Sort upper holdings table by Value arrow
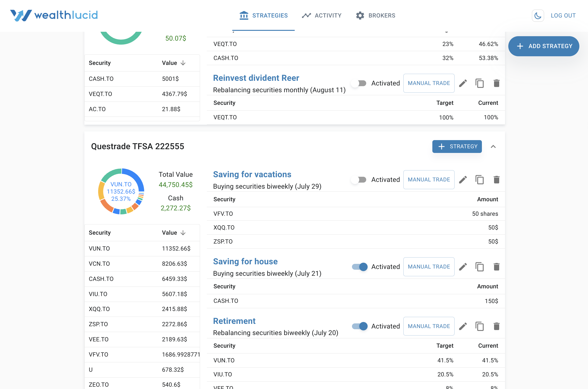This screenshot has width=588, height=389. (x=183, y=63)
